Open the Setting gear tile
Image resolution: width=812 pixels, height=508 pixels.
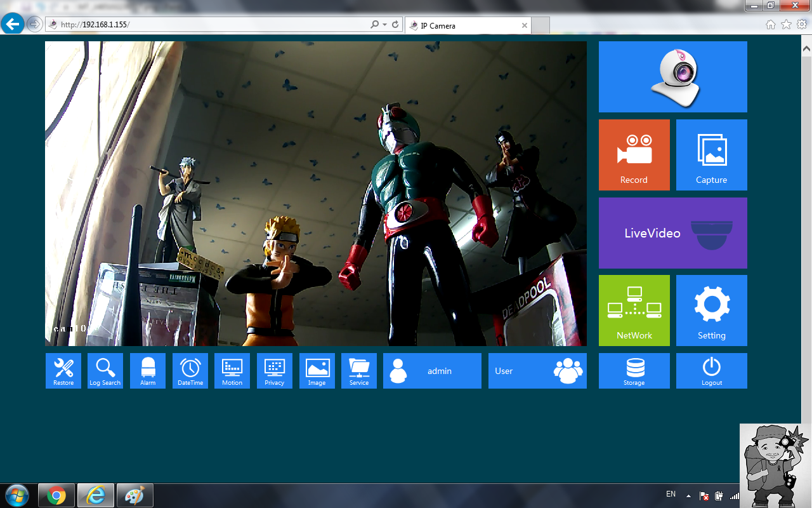(x=712, y=311)
